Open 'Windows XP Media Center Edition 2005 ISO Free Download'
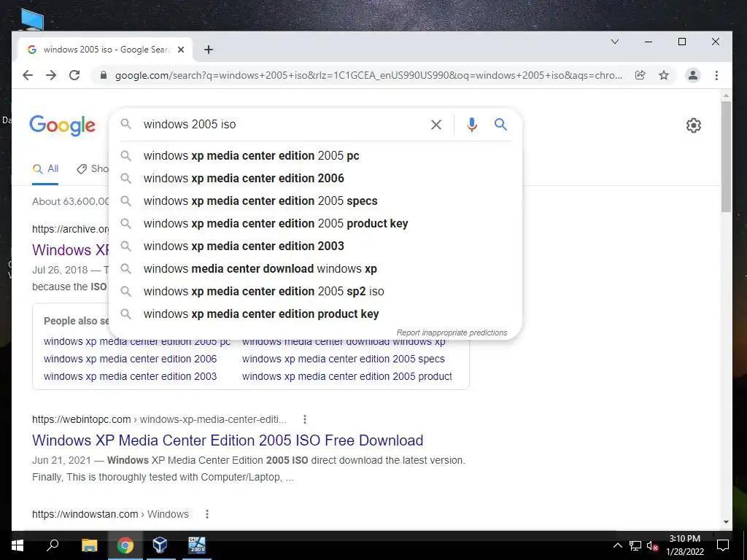 coord(228,440)
